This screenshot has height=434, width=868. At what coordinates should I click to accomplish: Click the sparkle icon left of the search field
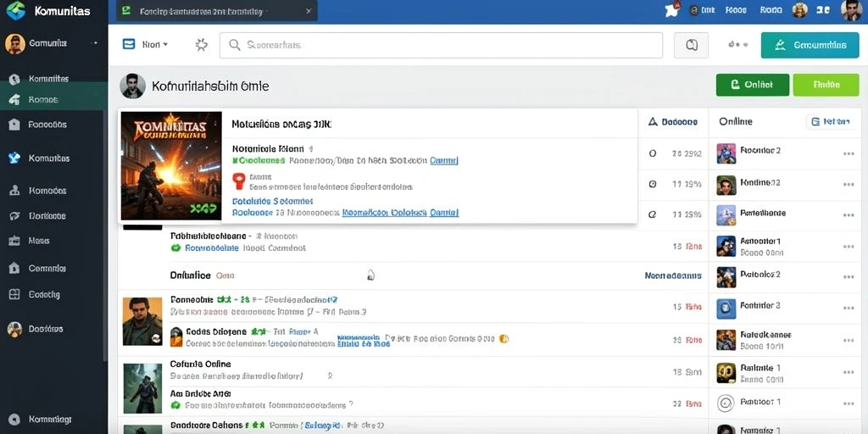(x=202, y=45)
